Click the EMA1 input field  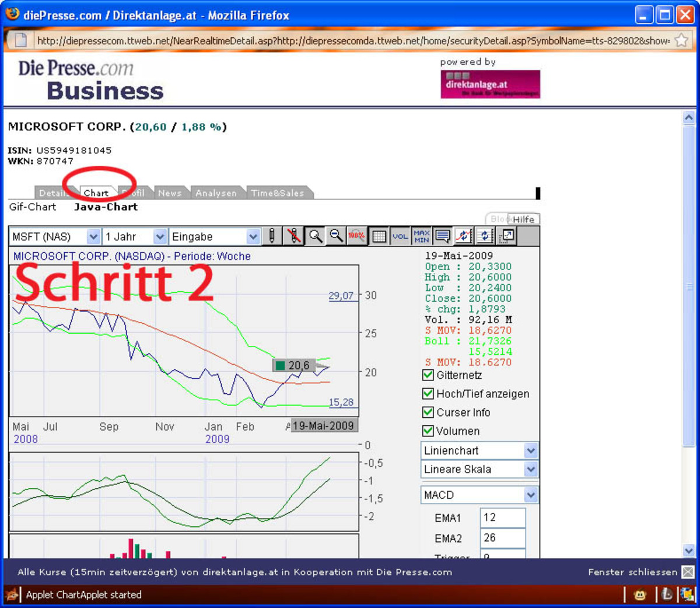pos(502,518)
